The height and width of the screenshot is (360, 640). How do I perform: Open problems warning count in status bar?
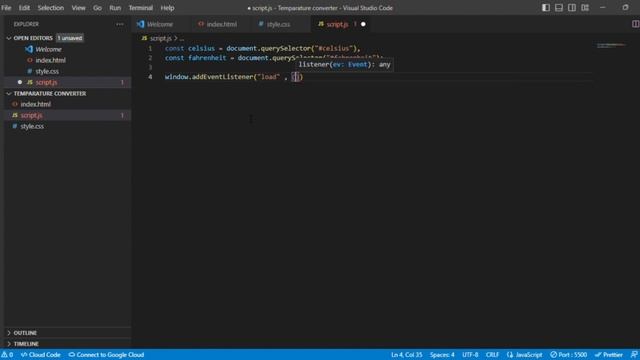(x=7, y=355)
